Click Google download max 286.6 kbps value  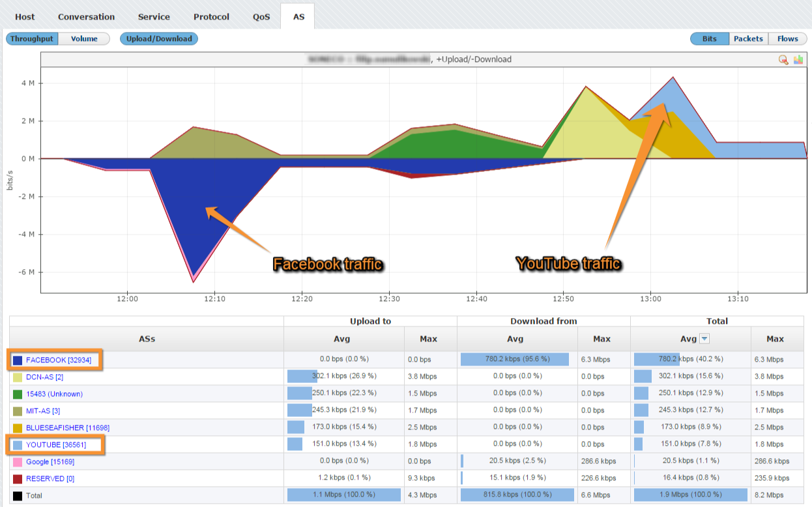tap(598, 461)
